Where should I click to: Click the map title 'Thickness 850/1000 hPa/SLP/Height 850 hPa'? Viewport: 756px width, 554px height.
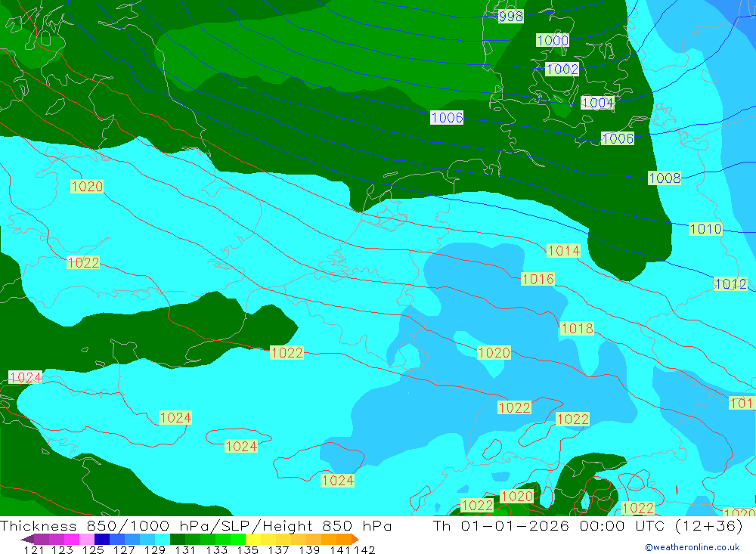coord(195,525)
